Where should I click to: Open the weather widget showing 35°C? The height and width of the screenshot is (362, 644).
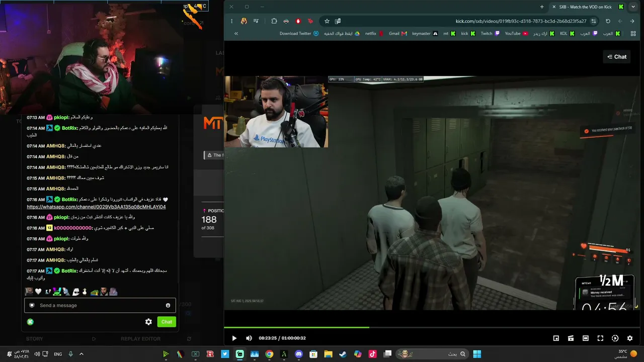point(627,354)
